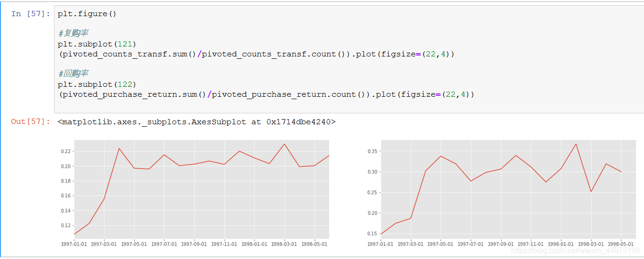Click 1997-11-01 label under left chart
This screenshot has height=259, width=644.
click(224, 244)
